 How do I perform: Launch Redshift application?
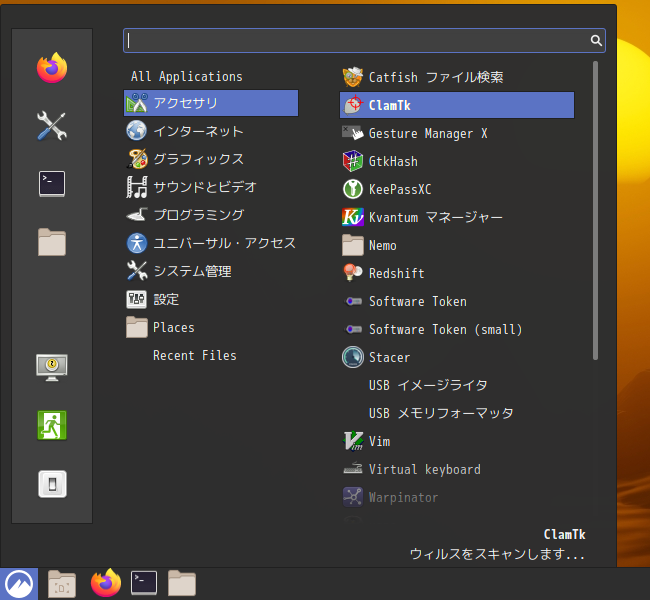point(457,273)
